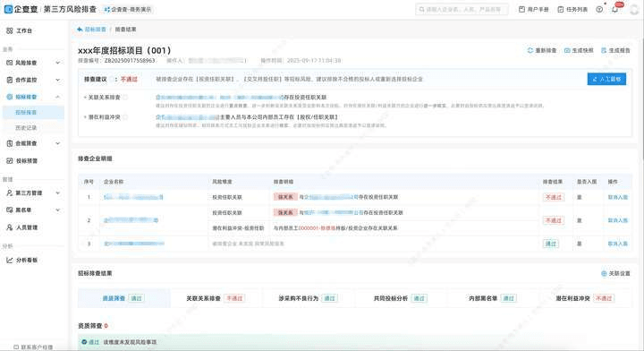Click the 风险排查 sidebar icon
Screen dimensions: 644x351
pyautogui.click(x=10, y=63)
